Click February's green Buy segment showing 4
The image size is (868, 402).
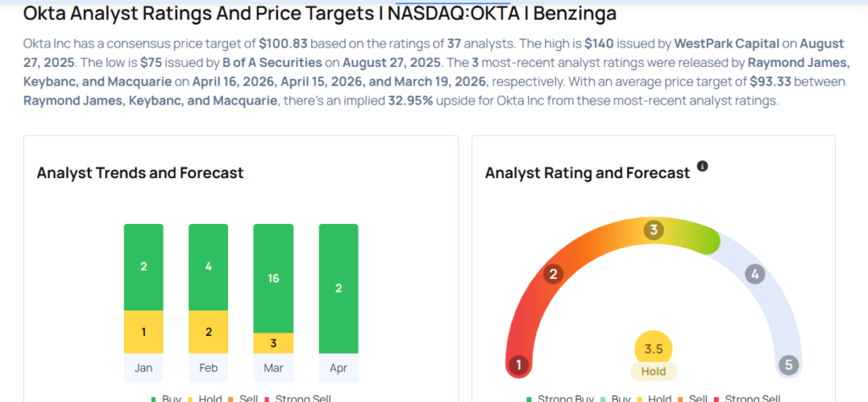tap(208, 266)
